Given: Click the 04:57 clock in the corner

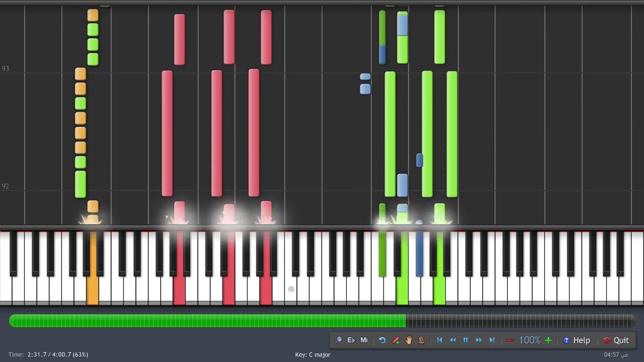Looking at the screenshot, I should (x=616, y=354).
